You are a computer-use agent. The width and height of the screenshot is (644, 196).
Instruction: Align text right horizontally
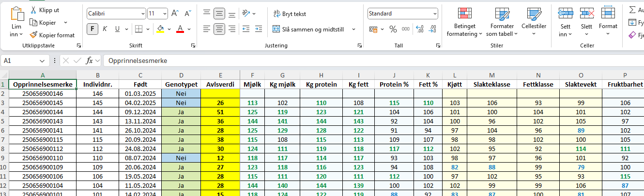[x=232, y=29]
